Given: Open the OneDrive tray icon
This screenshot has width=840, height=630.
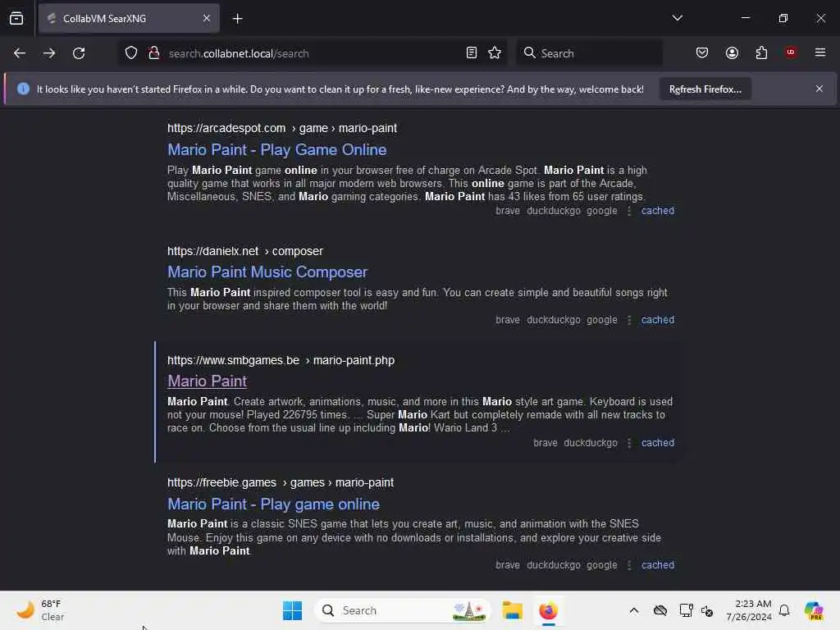Looking at the screenshot, I should coord(660,610).
